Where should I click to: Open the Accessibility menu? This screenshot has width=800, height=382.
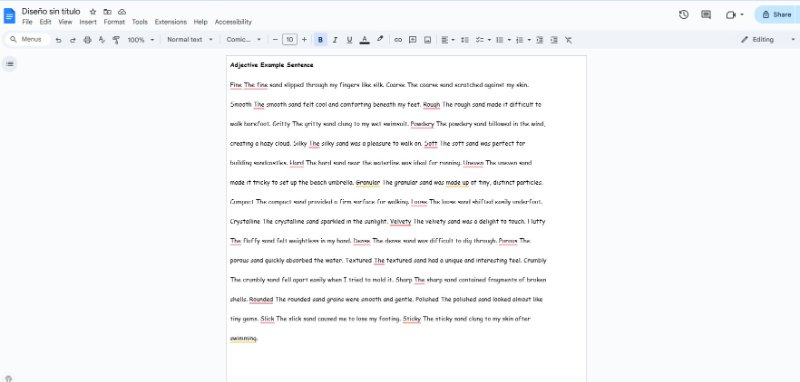coord(233,22)
